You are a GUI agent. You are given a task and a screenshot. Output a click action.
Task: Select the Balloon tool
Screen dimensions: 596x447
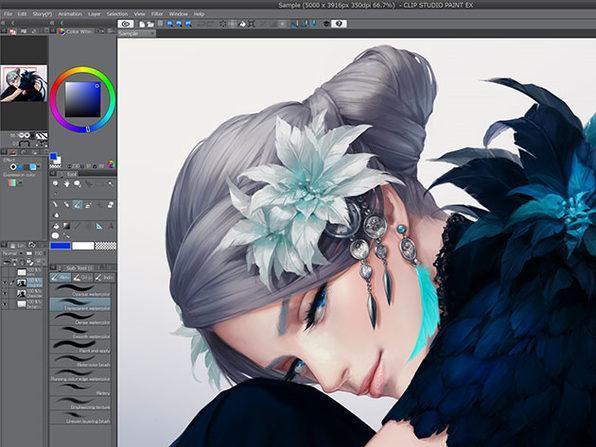(55, 236)
